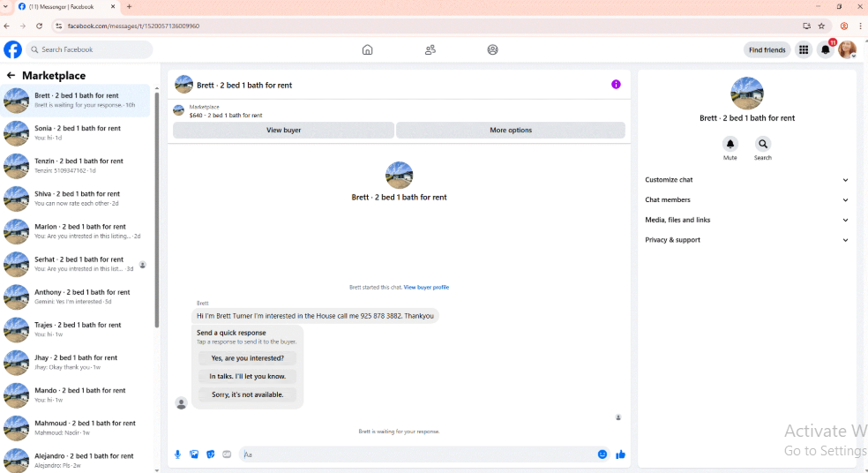This screenshot has width=868, height=473.
Task: Click the large listing photo in the right panel
Action: [x=747, y=93]
